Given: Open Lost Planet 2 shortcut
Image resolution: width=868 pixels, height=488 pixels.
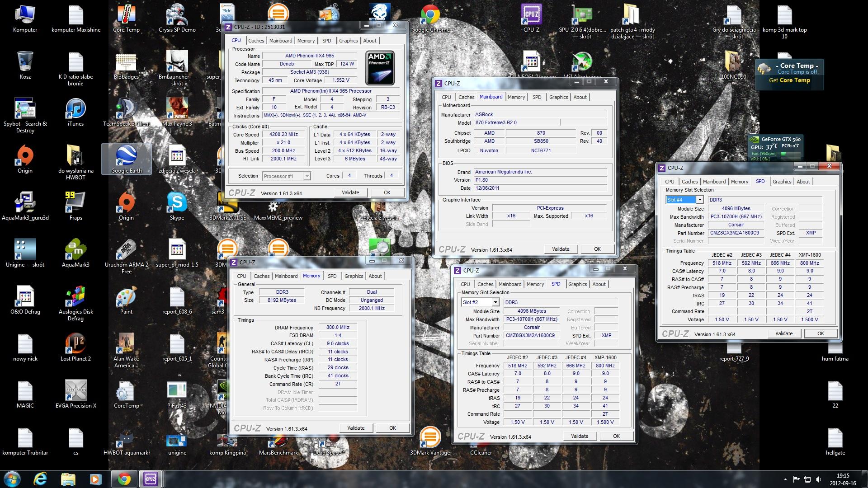Looking at the screenshot, I should [x=75, y=348].
